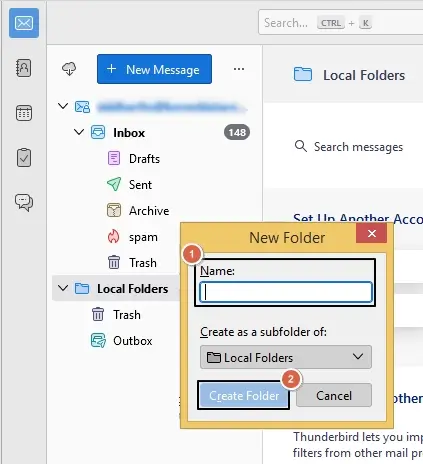Click the 148 unread badge
This screenshot has width=423, height=464.
(x=237, y=132)
